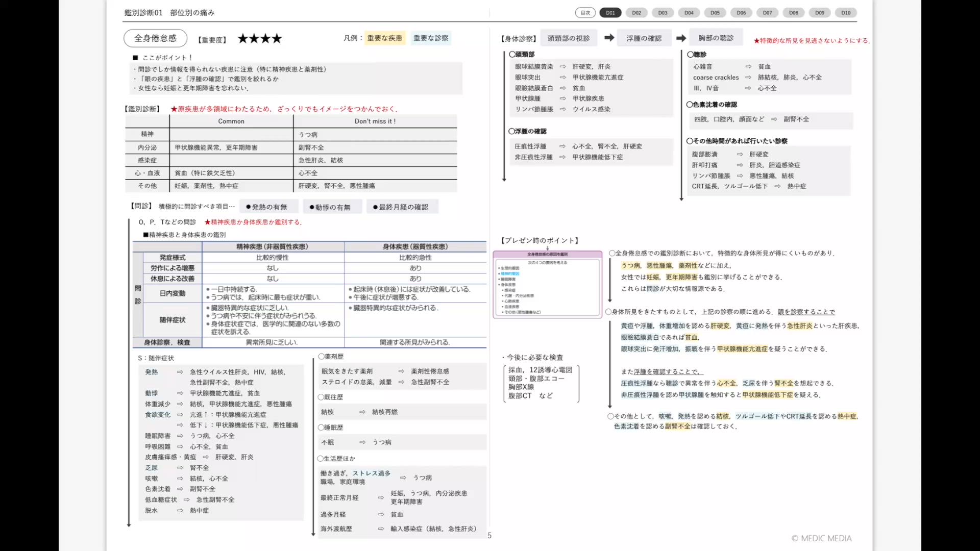The width and height of the screenshot is (980, 551).
Task: Click arrow between 頭頸部の視診 and 浮腫の確認
Action: (609, 38)
